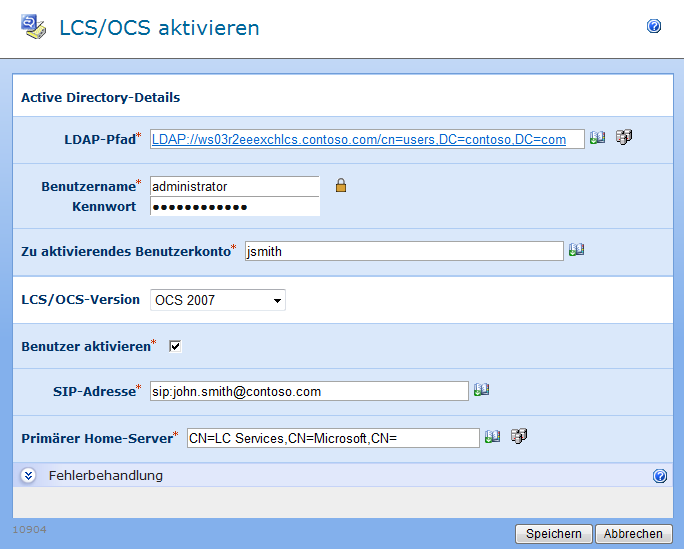
Task: Focus the LDAP-Pfad input field
Action: (x=367, y=140)
